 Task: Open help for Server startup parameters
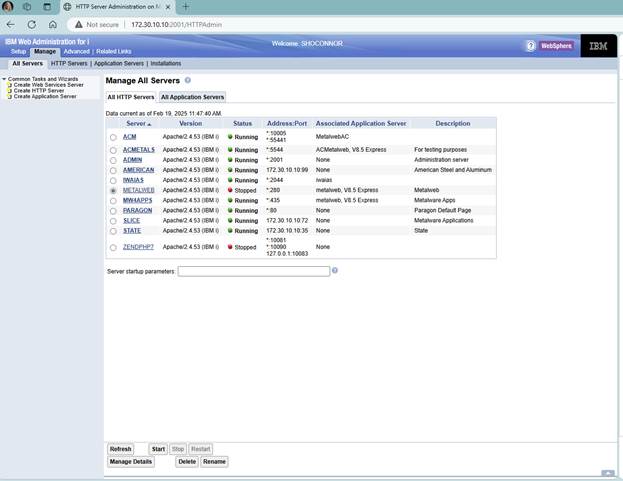[335, 270]
